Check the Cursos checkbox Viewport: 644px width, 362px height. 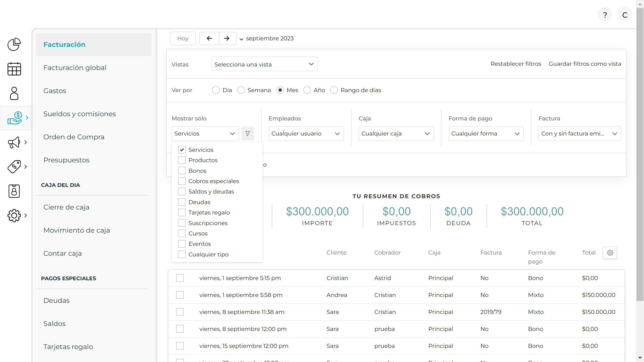pyautogui.click(x=182, y=233)
